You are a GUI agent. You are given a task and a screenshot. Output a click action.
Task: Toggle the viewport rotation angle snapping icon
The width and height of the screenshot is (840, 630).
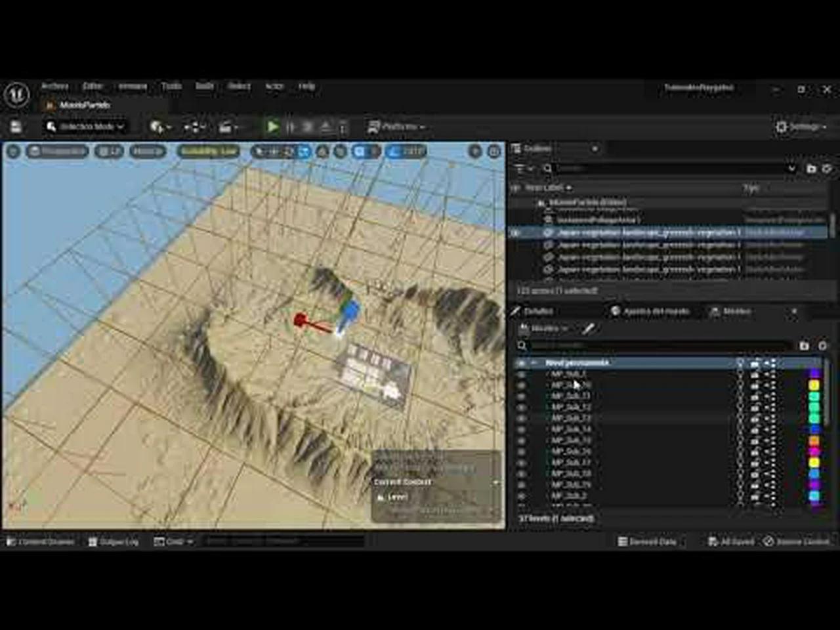tap(394, 152)
